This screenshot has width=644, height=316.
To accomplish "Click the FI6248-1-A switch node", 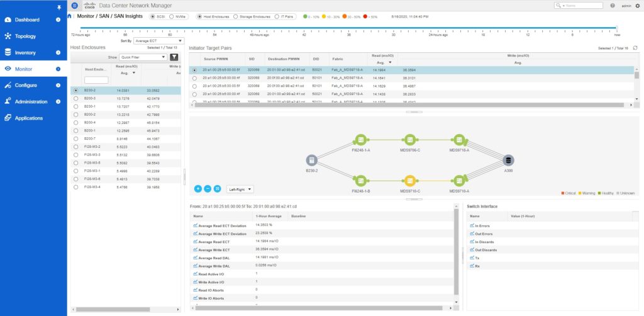I will click(360, 140).
